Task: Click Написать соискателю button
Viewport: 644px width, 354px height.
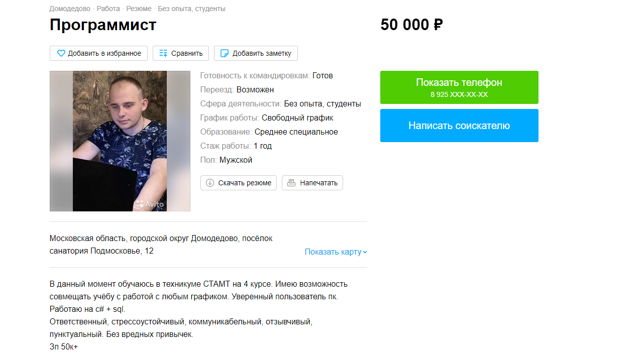Action: [459, 126]
